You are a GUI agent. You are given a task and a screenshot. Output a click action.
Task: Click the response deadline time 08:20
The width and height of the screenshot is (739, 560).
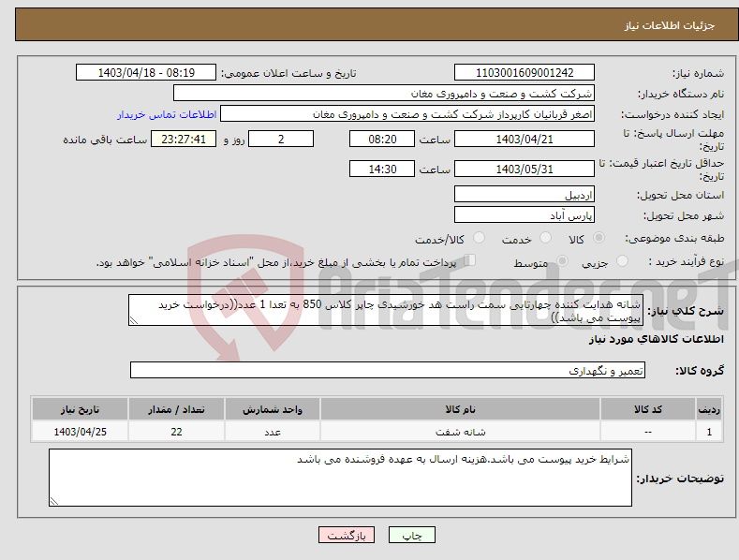coord(382,139)
